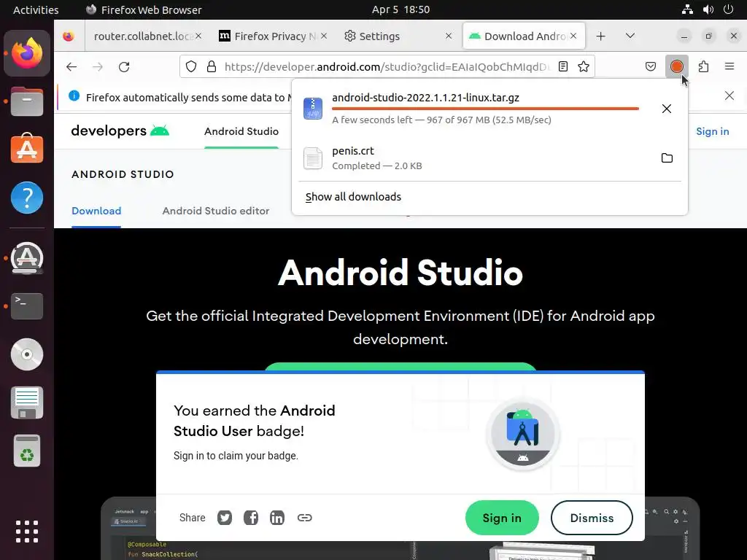The height and width of the screenshot is (560, 747).
Task: Click the android-studio-2022.1.1.21-linux.tar.gz file name
Action: (425, 98)
